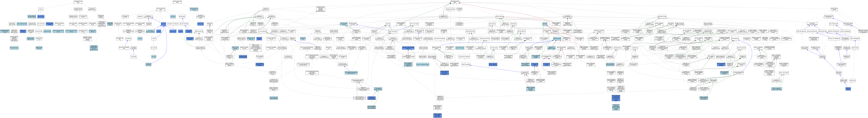868x118 pixels.
Task: Click the 'lytic vacuole' node
Action: [x=154, y=48]
